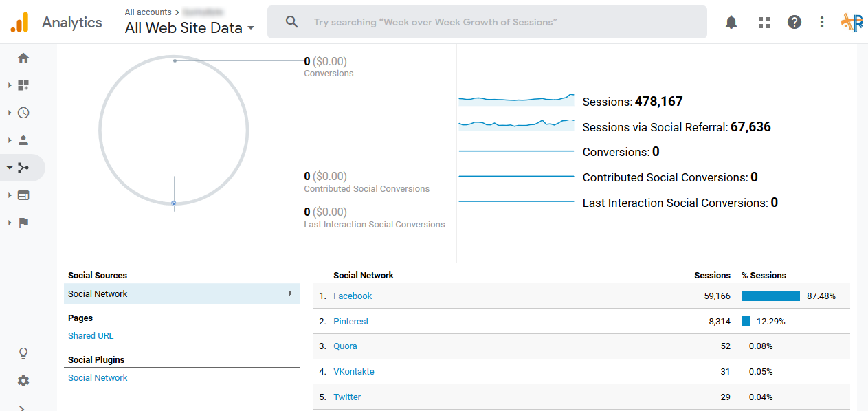868x411 pixels.
Task: Expand the sidebar with bottom chevron
Action: point(23,408)
